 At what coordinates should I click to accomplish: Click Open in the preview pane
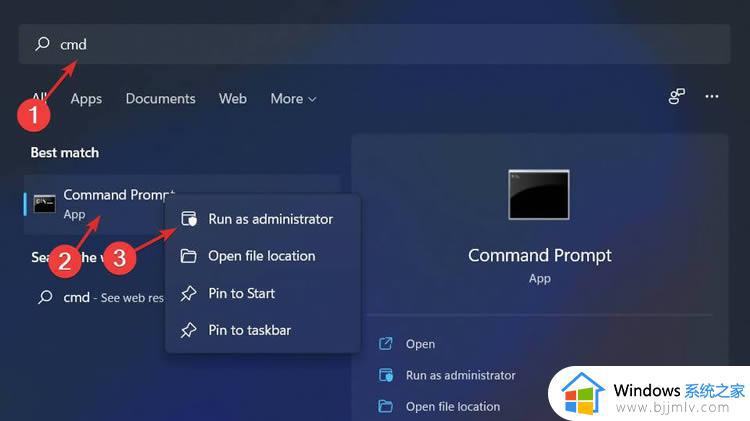click(x=420, y=344)
